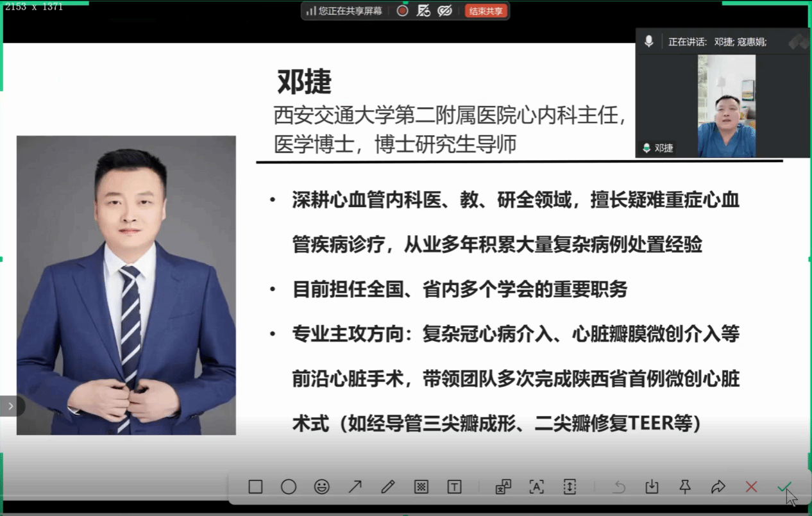Image resolution: width=812 pixels, height=516 pixels.
Task: Select the text annotation tool
Action: point(454,487)
